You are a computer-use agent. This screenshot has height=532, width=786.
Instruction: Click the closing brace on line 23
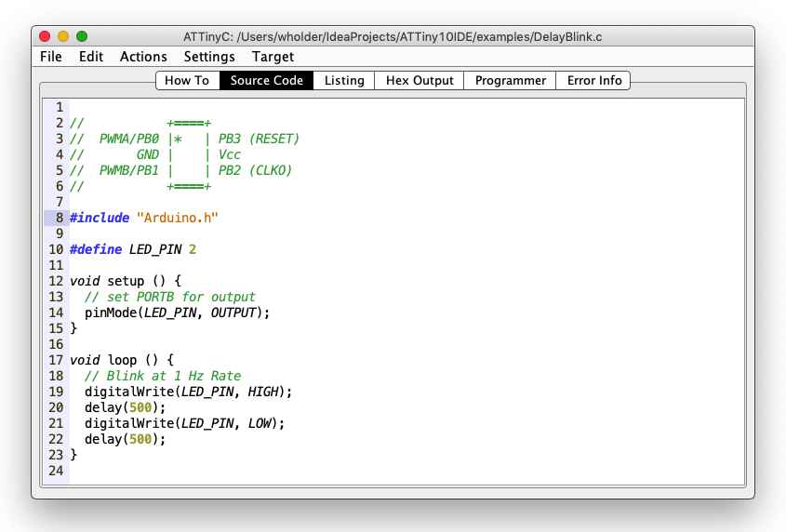point(73,456)
